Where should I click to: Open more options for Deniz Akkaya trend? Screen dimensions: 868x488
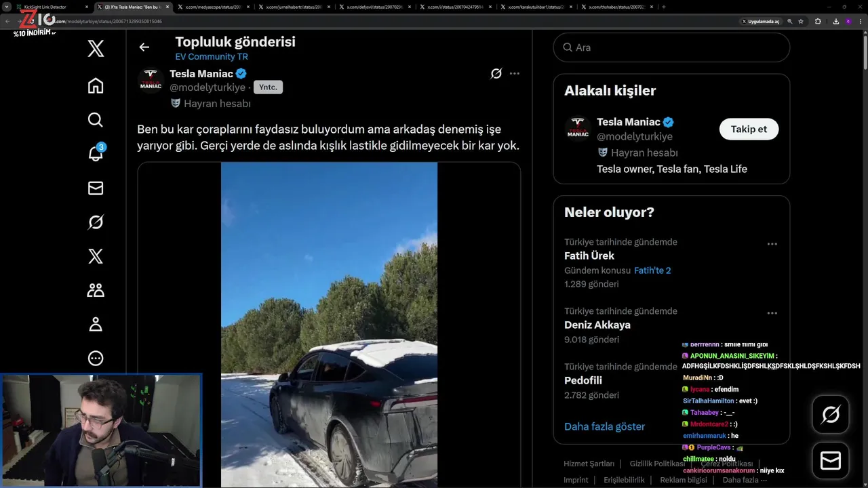point(772,313)
